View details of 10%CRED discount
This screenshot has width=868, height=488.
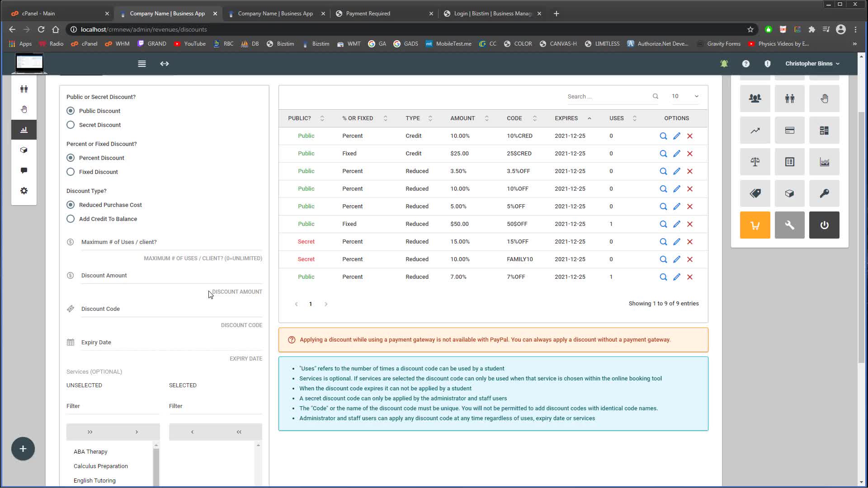point(663,136)
